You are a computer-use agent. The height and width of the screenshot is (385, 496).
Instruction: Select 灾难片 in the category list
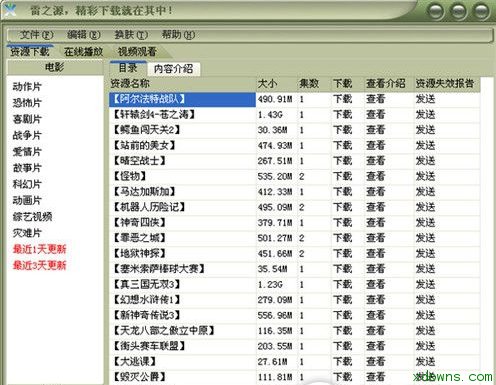coord(27,233)
